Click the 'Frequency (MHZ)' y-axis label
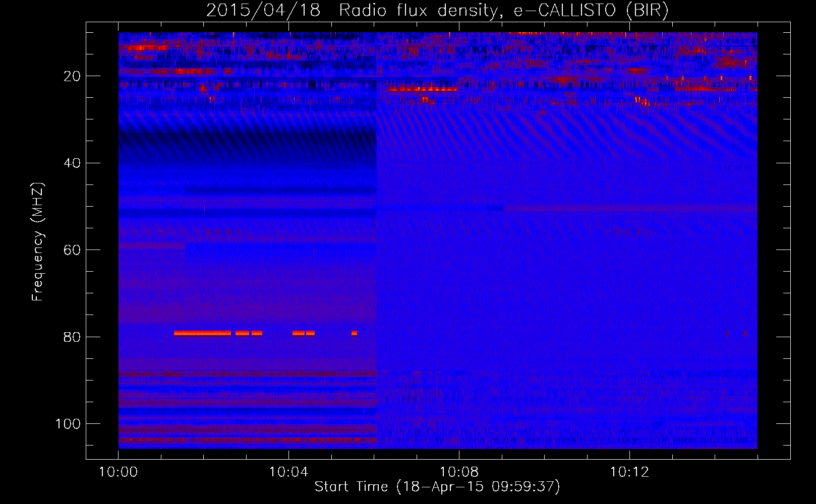816x504 pixels. pos(38,241)
